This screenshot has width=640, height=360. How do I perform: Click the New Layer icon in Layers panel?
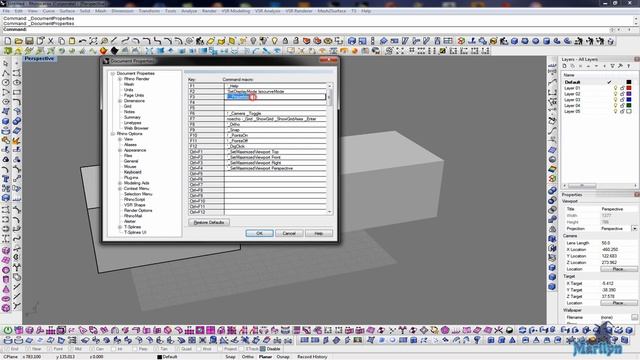click(x=565, y=66)
